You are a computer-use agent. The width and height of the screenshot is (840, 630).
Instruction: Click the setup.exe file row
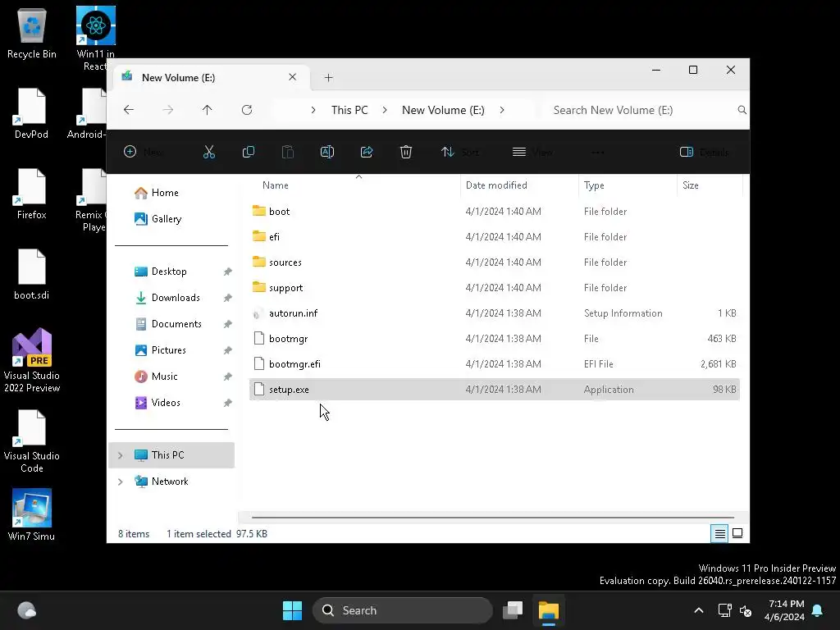(x=495, y=390)
